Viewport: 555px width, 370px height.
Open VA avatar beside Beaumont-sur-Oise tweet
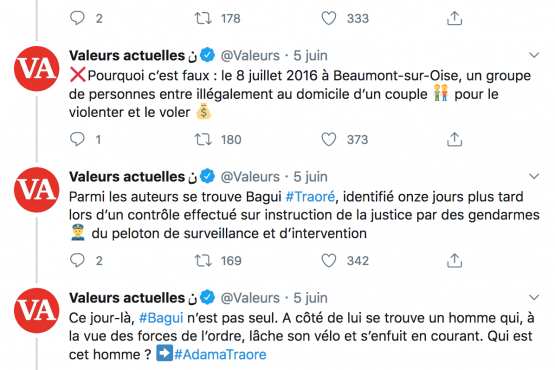tap(37, 69)
